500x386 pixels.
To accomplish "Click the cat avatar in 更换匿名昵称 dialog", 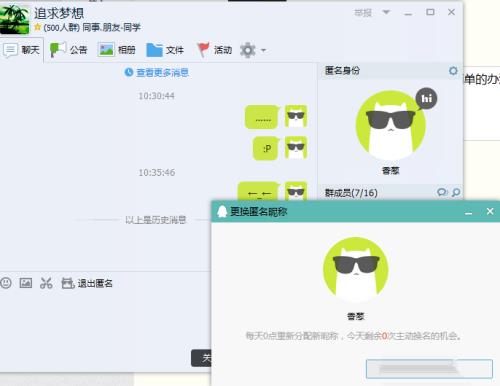I will (356, 269).
